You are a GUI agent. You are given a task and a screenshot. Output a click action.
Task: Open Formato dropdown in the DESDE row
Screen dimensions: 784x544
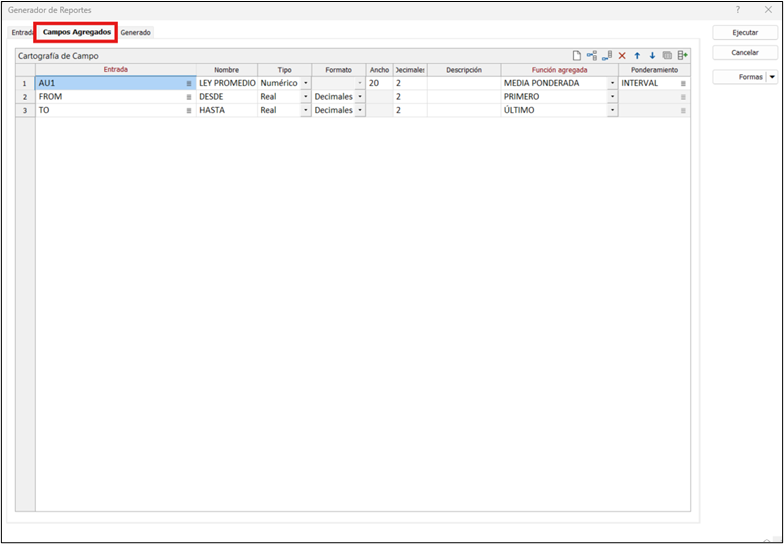360,97
